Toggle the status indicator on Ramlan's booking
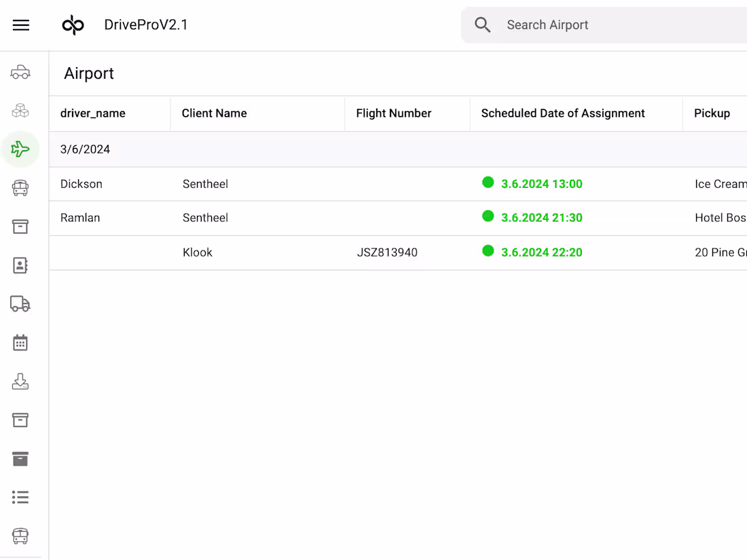Viewport: 747px width, 560px height. point(488,217)
